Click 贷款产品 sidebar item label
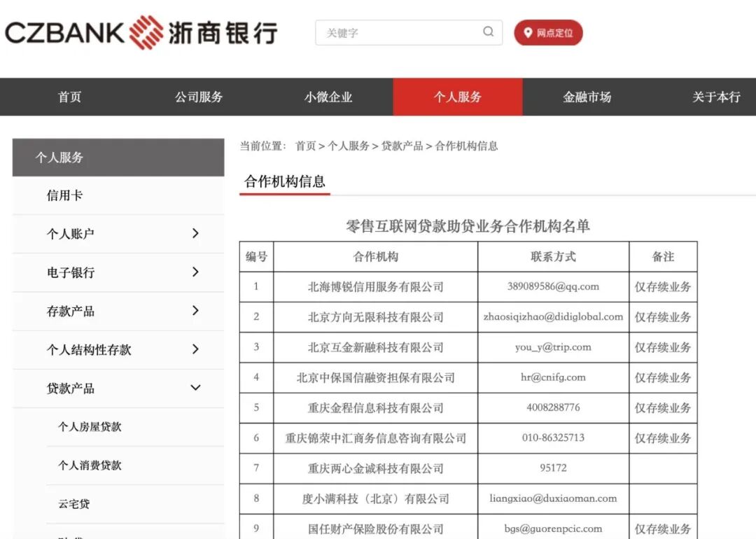Image resolution: width=756 pixels, height=539 pixels. click(71, 388)
